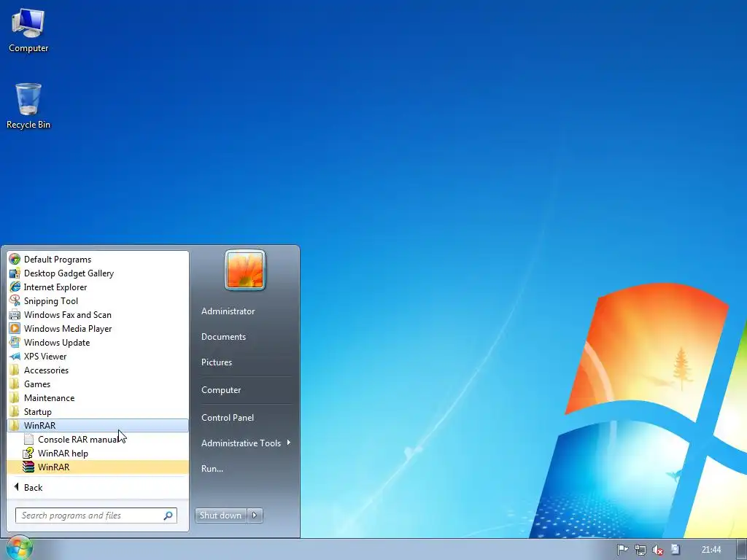
Task: Open the Administrator user folder
Action: coord(228,311)
